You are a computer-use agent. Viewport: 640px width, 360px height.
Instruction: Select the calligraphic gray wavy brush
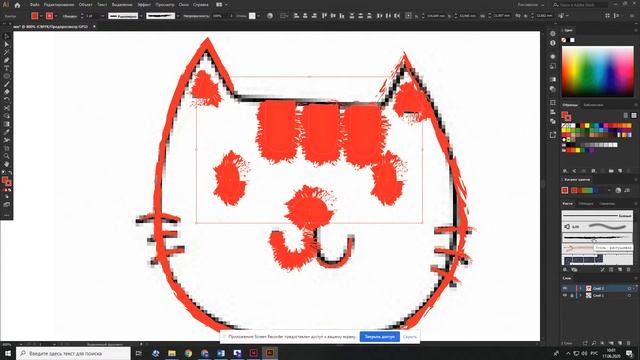[x=598, y=226]
